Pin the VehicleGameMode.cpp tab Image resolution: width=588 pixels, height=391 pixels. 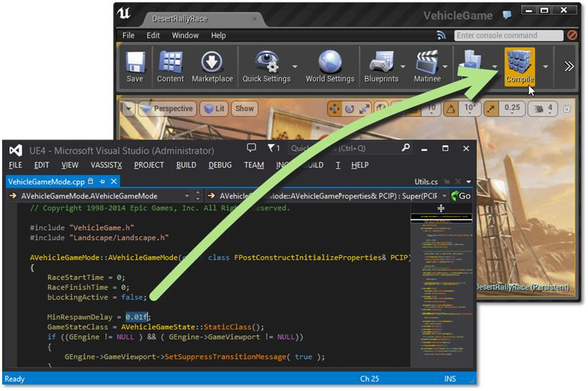point(102,182)
